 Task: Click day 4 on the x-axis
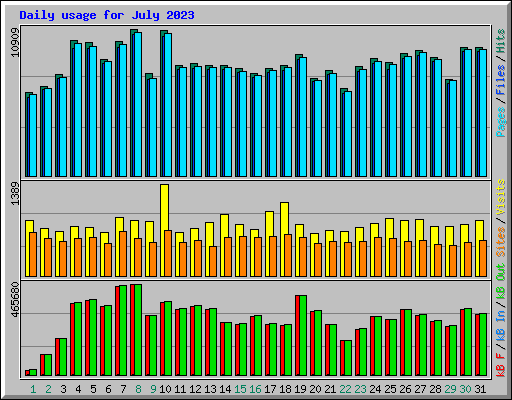pos(78,389)
